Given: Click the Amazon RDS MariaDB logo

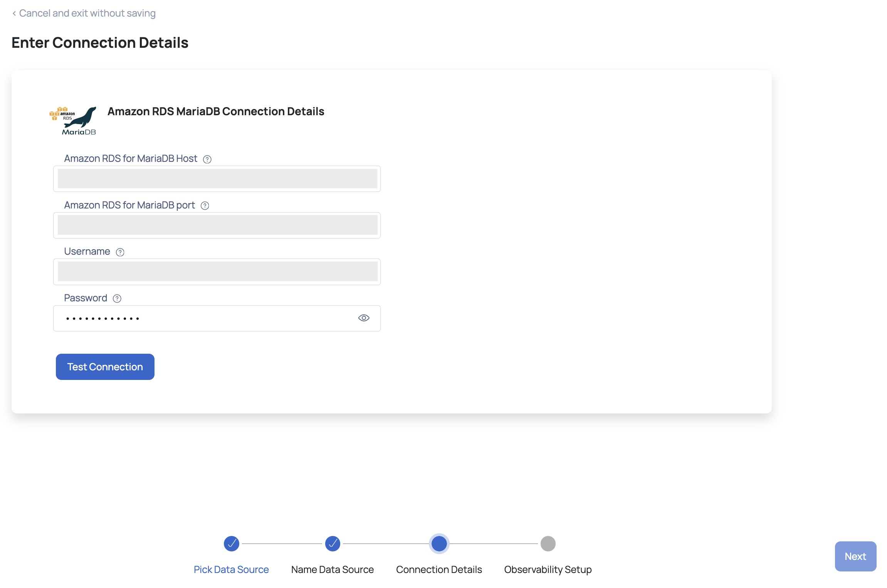Looking at the screenshot, I should pyautogui.click(x=73, y=121).
